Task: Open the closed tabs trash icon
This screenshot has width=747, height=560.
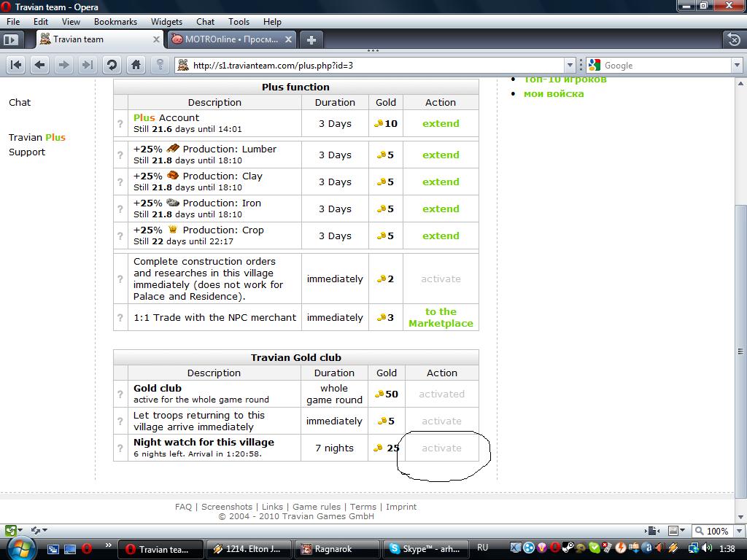Action: [734, 39]
